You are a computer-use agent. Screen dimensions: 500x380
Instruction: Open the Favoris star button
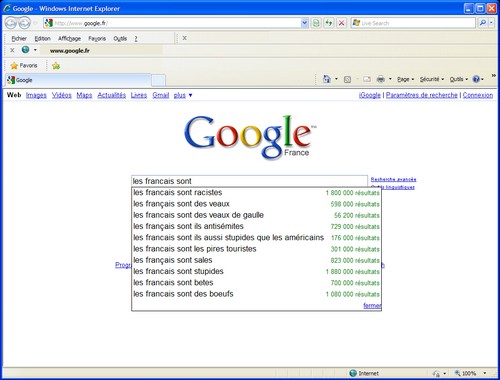click(x=24, y=65)
